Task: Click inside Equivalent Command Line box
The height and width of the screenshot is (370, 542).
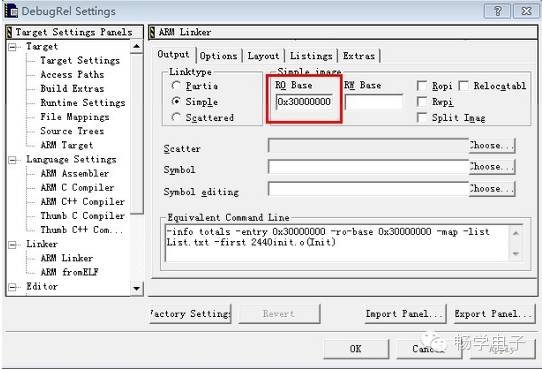Action: [337, 243]
